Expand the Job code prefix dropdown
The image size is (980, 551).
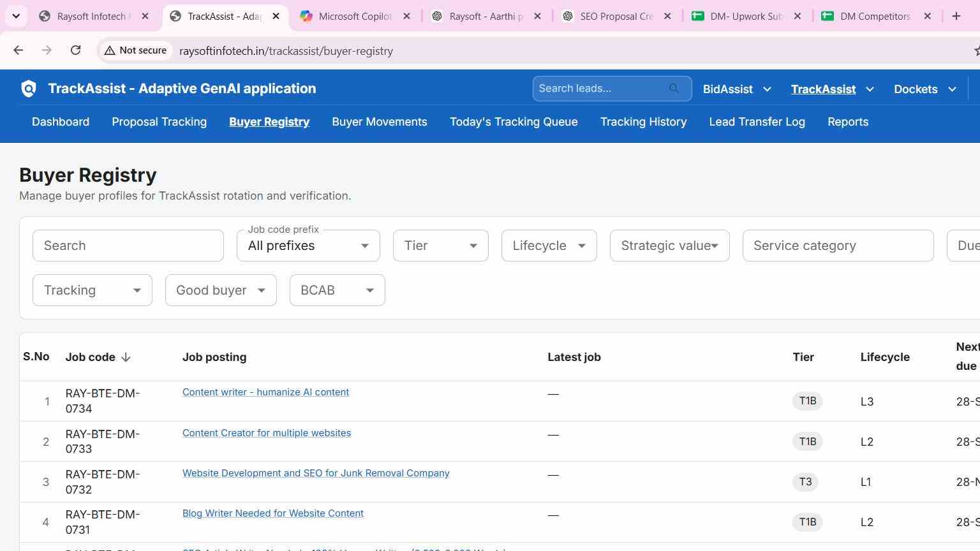pyautogui.click(x=308, y=246)
